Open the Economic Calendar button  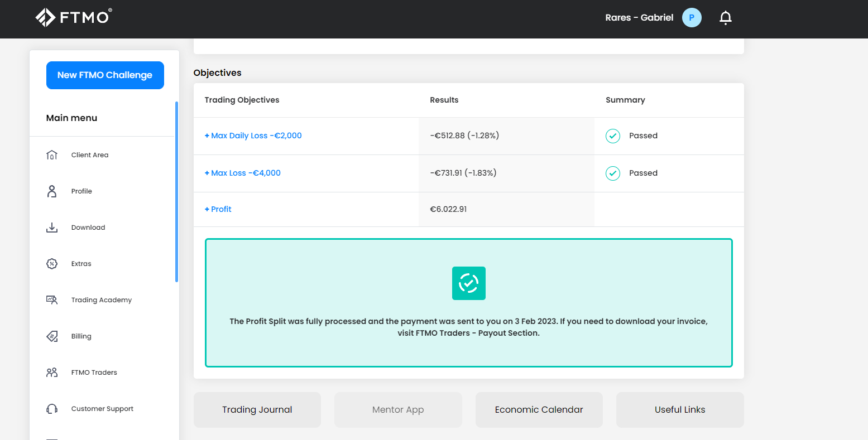pos(539,410)
